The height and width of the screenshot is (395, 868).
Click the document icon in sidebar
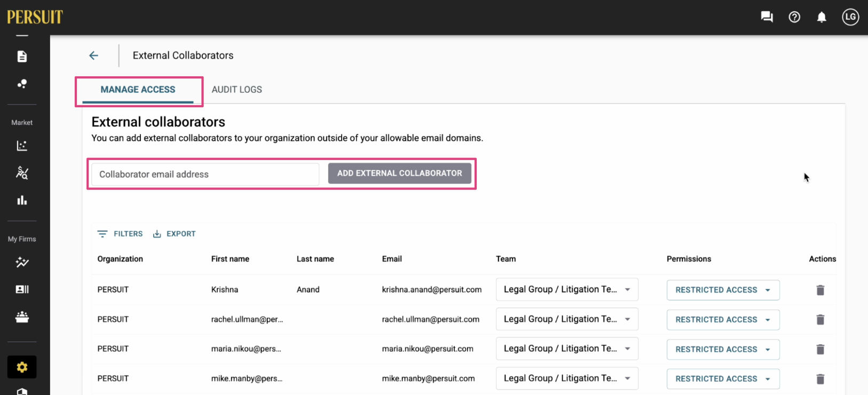(22, 57)
